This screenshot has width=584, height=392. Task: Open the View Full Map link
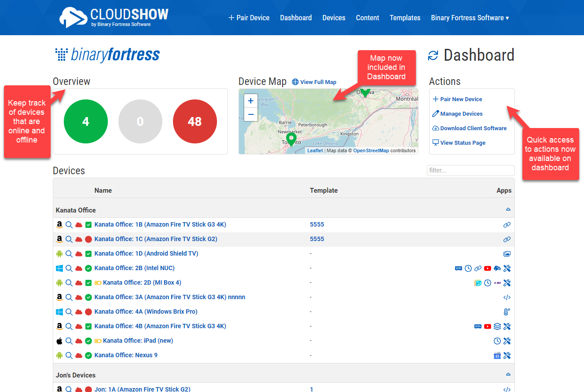click(318, 82)
